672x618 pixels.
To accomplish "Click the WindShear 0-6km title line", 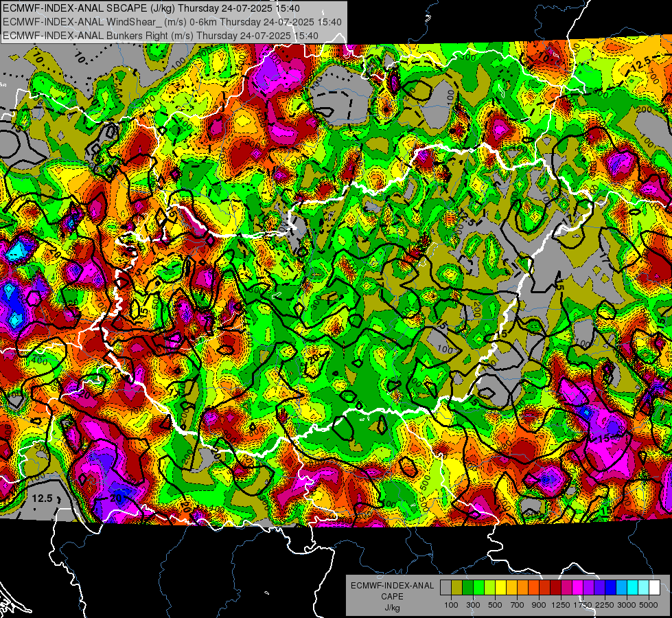I will (172, 22).
